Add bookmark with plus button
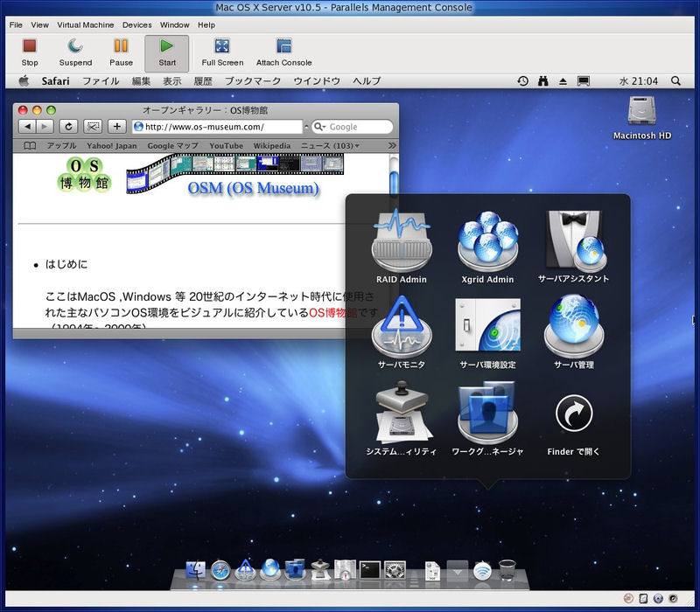Image resolution: width=700 pixels, height=612 pixels. (x=117, y=127)
